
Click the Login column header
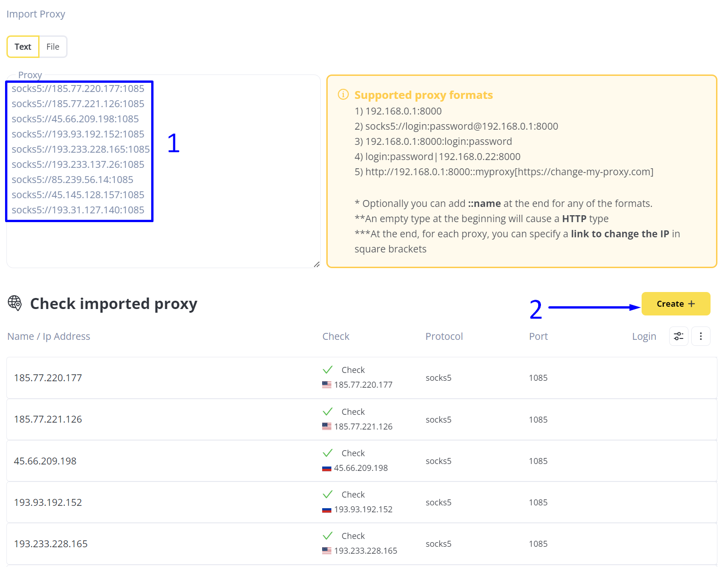point(644,336)
